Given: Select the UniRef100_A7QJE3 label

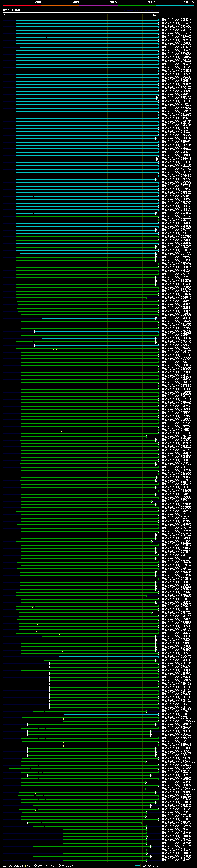Looking at the screenshot, I should (177, 88).
